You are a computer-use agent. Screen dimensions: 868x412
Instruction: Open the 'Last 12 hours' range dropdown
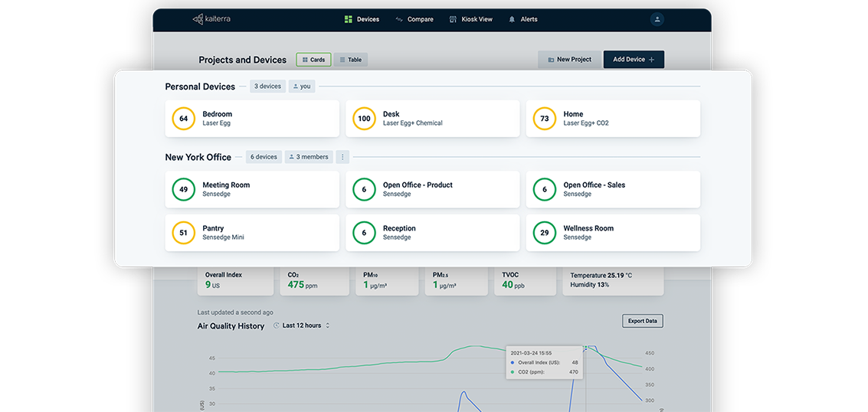(x=302, y=325)
